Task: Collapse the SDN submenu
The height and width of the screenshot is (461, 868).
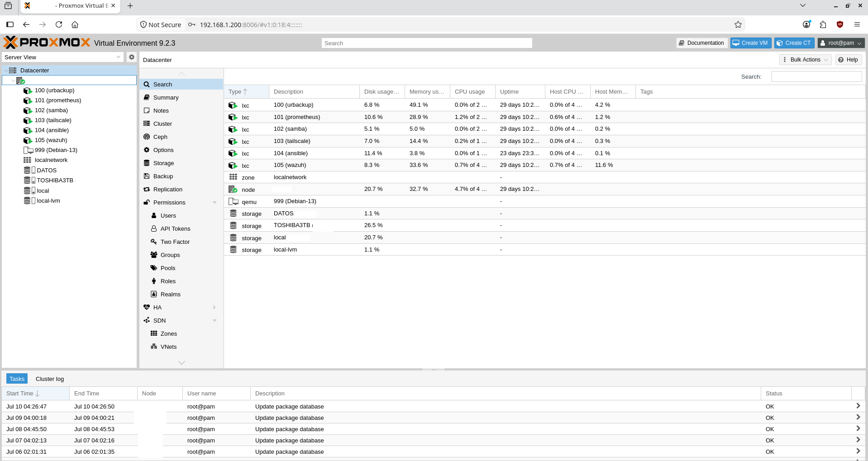Action: pos(215,320)
